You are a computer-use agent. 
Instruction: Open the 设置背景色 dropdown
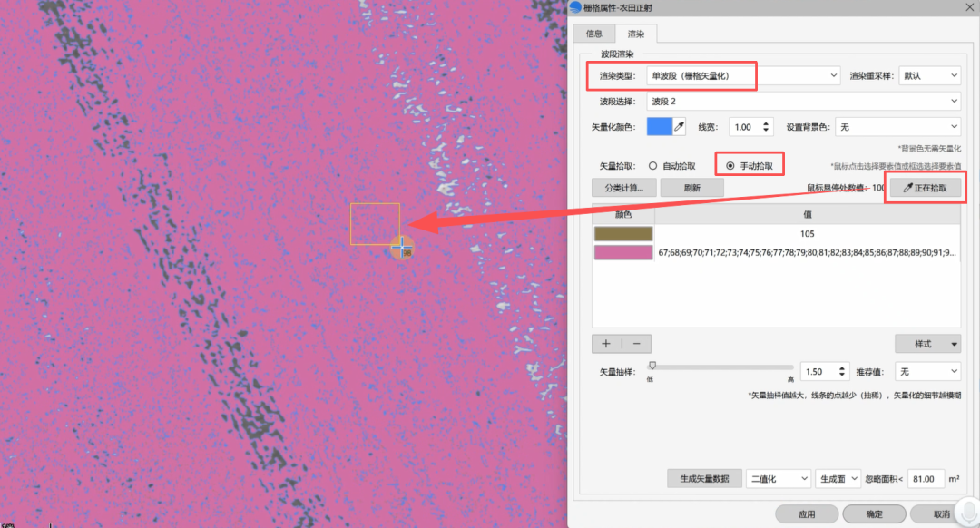pyautogui.click(x=897, y=127)
